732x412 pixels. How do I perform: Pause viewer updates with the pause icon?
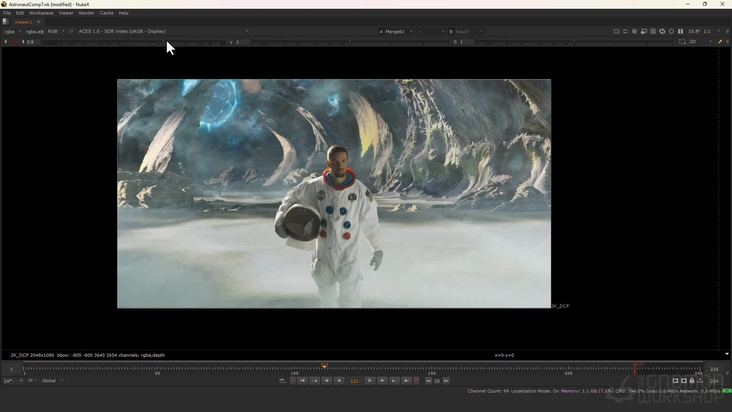680,31
